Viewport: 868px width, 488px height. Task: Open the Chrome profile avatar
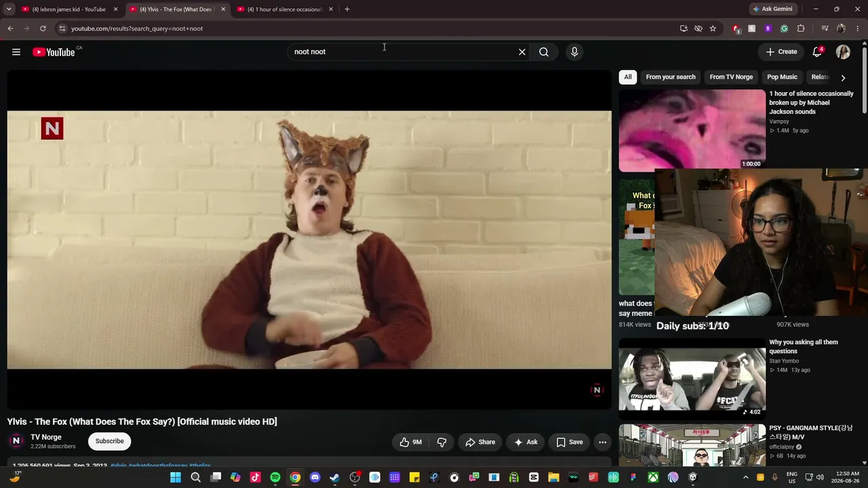841,28
